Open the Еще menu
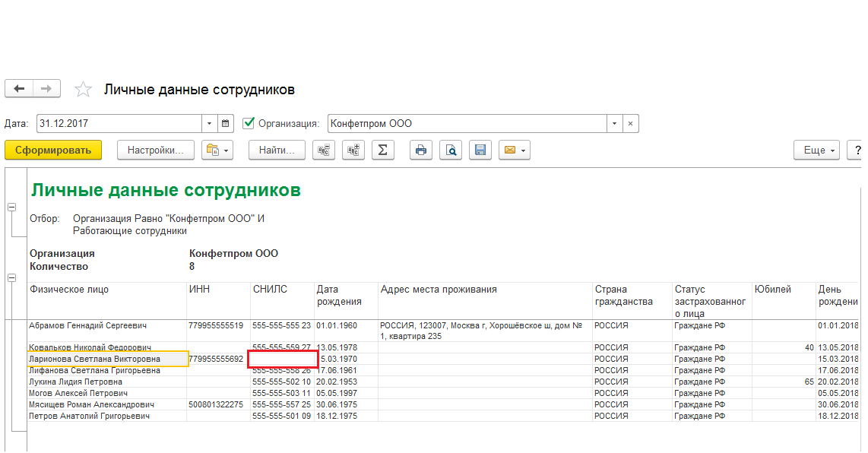868x453 pixels. pyautogui.click(x=816, y=150)
